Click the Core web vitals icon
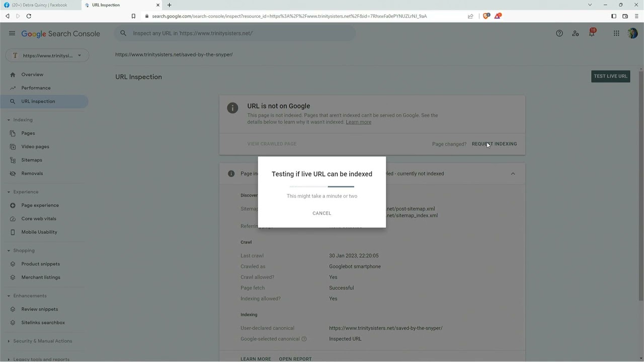644x362 pixels. 13,219
